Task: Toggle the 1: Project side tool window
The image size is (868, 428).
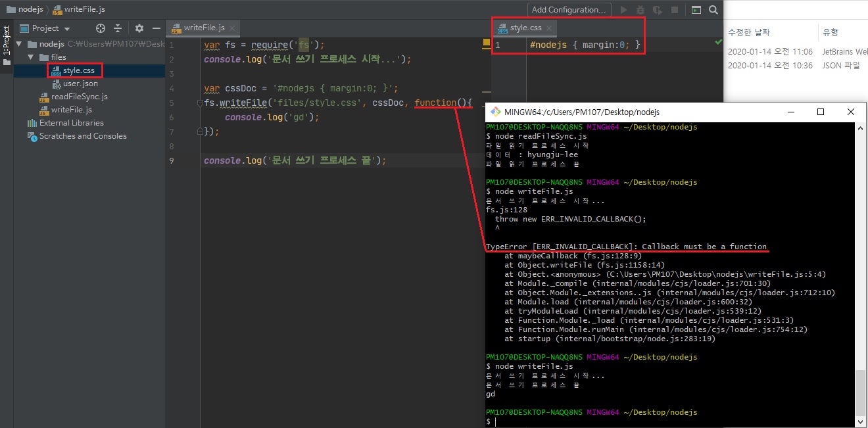Action: click(7, 44)
